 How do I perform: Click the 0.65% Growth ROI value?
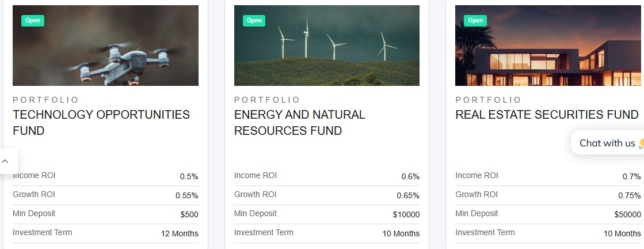[408, 196]
